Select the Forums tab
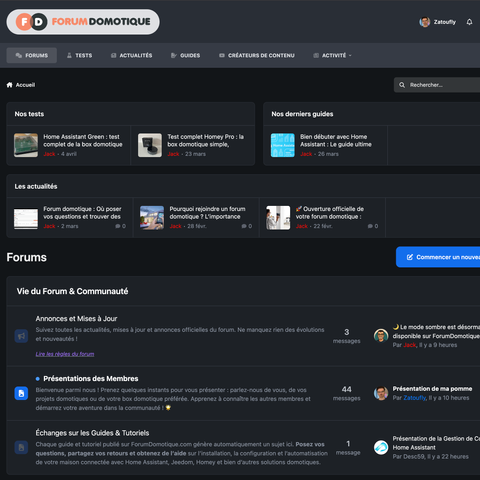The image size is (480, 480). point(32,55)
